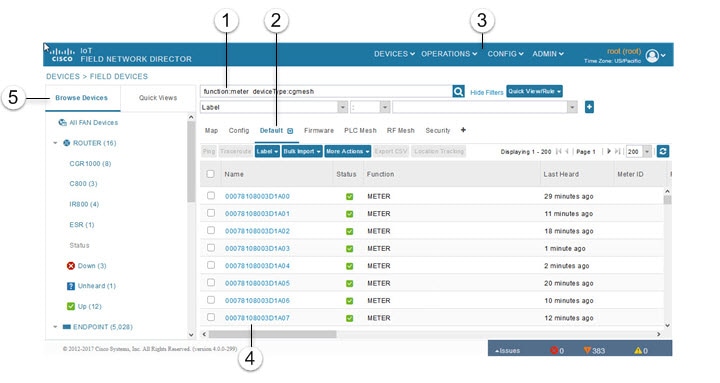The image size is (720, 383).
Task: Click the Export CSV button
Action: click(391, 151)
